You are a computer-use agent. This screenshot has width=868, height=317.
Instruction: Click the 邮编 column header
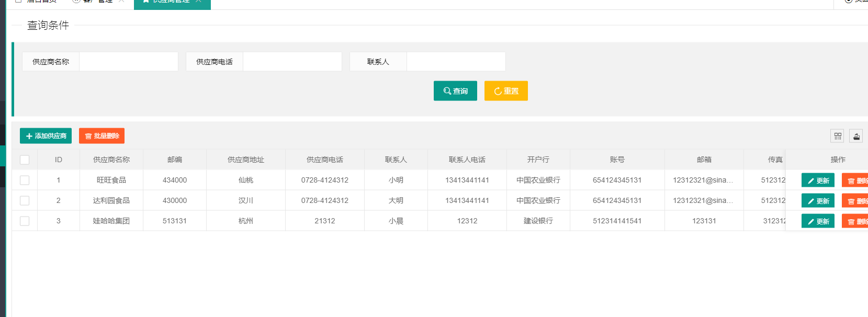click(x=175, y=160)
